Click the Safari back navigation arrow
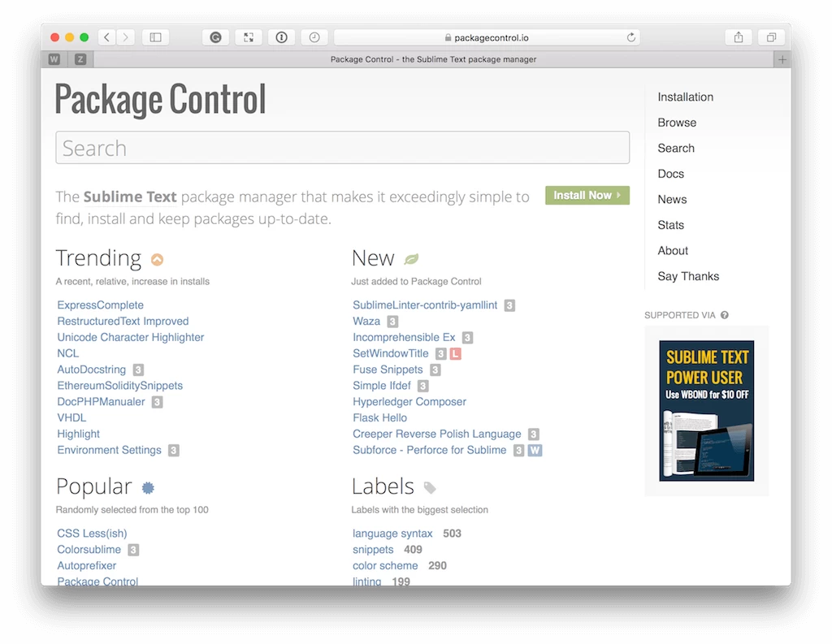 click(x=108, y=37)
